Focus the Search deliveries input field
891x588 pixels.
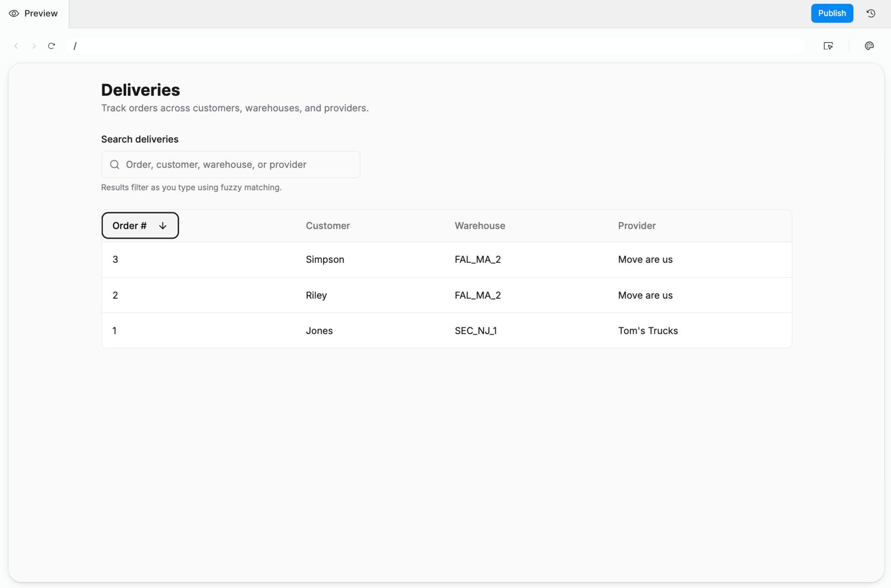[x=231, y=164]
